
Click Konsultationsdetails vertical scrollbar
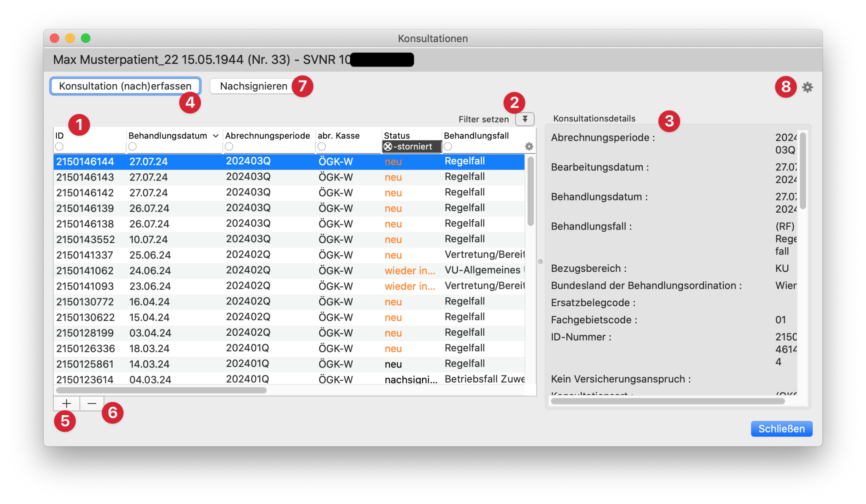[803, 170]
